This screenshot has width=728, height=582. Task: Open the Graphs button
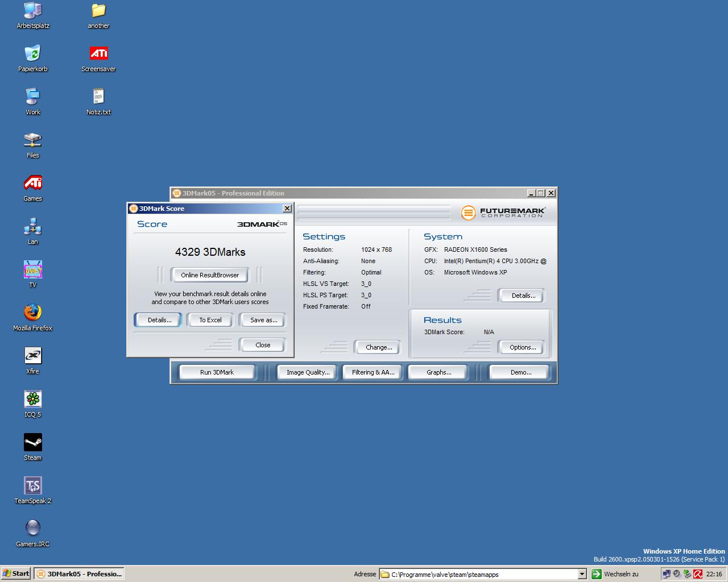[439, 372]
